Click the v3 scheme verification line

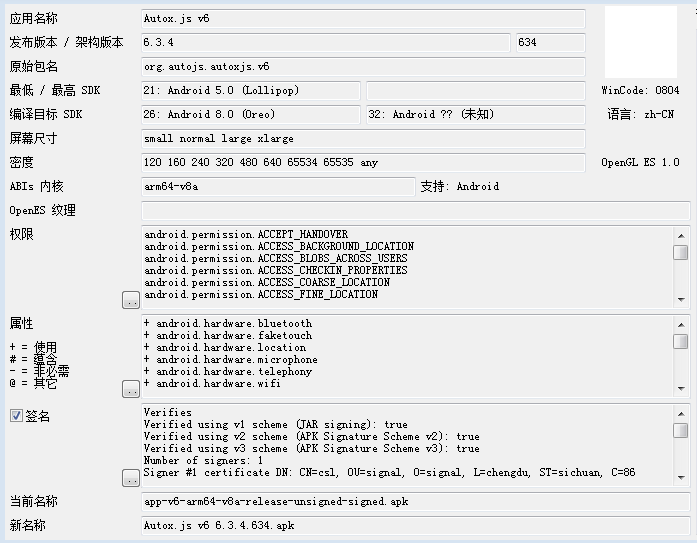[x=311, y=448]
